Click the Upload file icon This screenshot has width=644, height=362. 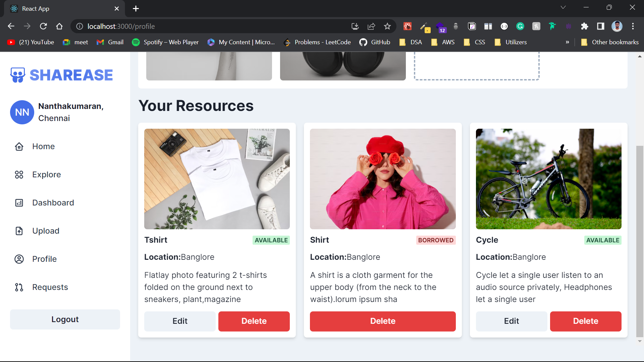[x=19, y=231]
